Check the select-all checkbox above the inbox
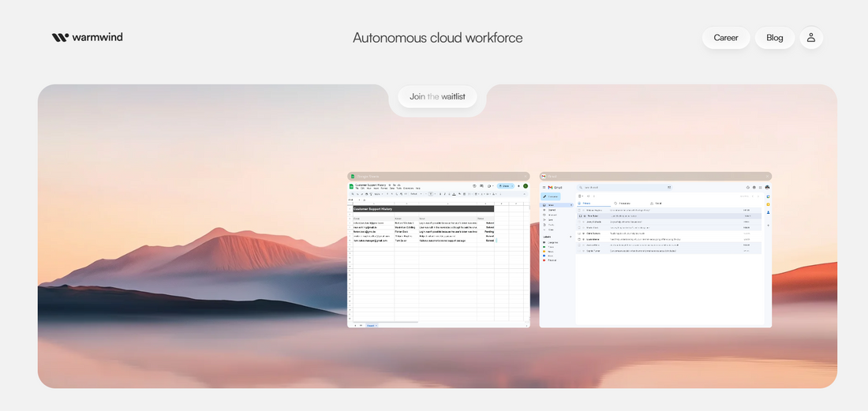Viewport: 868px width, 411px height. pyautogui.click(x=580, y=196)
